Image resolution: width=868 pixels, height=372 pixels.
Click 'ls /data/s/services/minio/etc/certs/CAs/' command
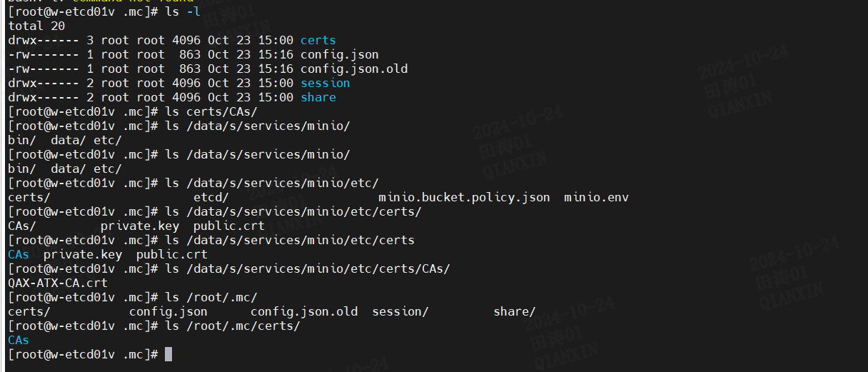308,268
